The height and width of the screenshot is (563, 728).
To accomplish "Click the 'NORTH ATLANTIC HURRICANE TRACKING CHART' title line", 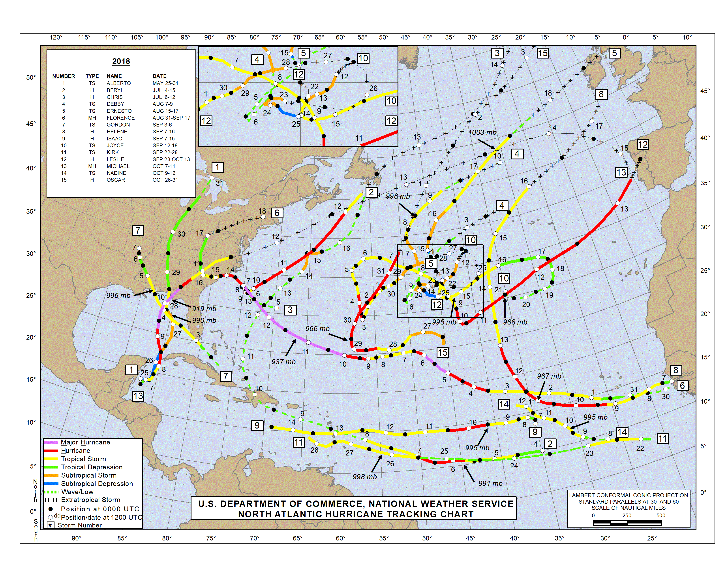I will pyautogui.click(x=356, y=514).
